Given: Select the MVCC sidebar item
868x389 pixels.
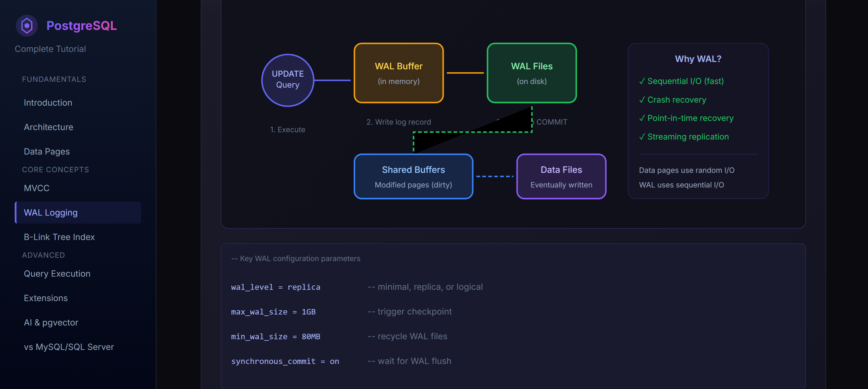Looking at the screenshot, I should (x=37, y=188).
